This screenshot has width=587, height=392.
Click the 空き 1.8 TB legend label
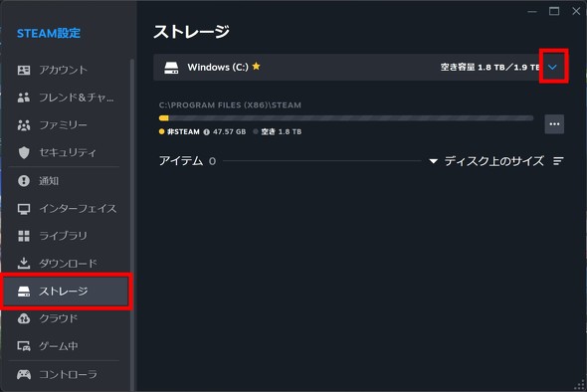click(x=282, y=131)
